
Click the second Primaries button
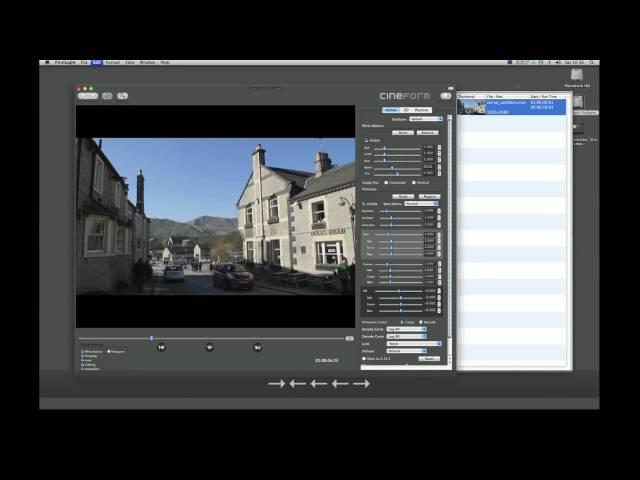click(429, 196)
